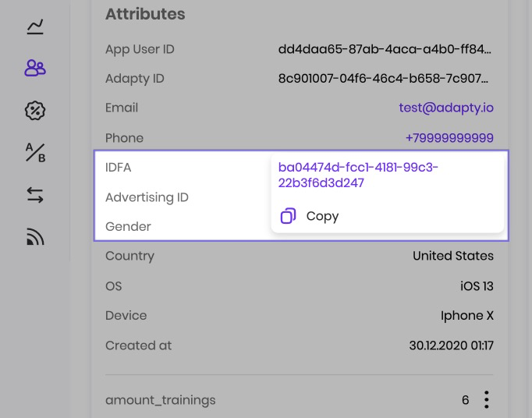The image size is (532, 418).
Task: Click the copy icon next to Copy
Action: (288, 216)
